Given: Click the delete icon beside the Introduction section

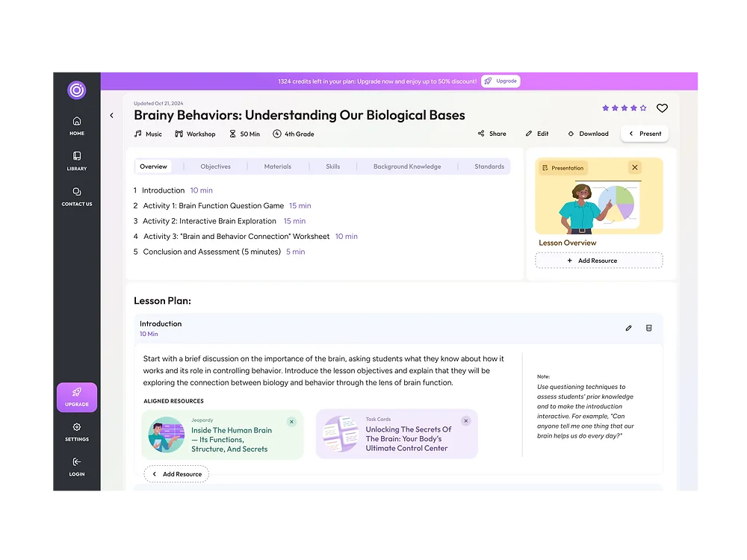Looking at the screenshot, I should point(648,328).
